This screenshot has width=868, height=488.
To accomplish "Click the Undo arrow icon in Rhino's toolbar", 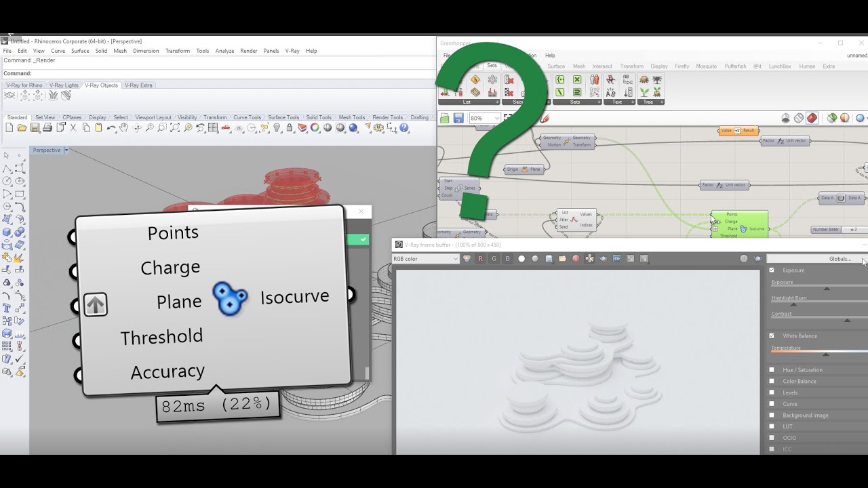I will [111, 127].
